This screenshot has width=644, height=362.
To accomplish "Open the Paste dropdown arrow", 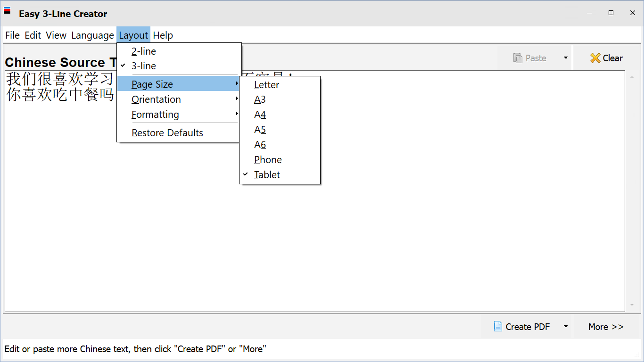I will [x=565, y=58].
